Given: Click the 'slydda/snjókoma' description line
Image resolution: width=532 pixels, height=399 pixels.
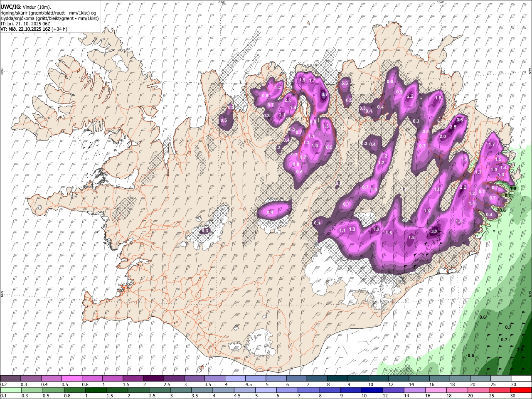Looking at the screenshot, I should 49,18.
